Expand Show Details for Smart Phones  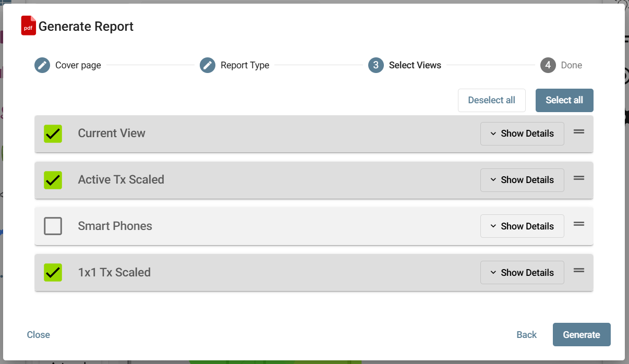(x=522, y=226)
